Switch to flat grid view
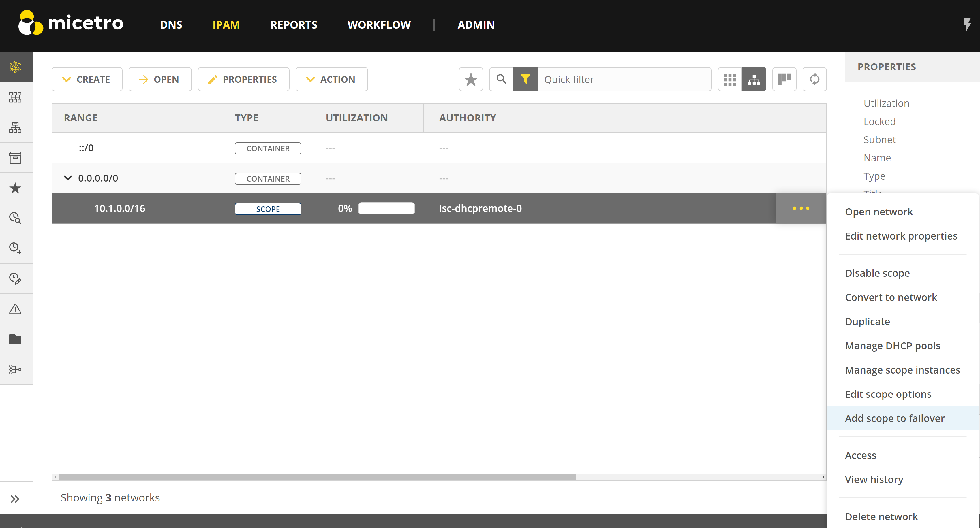 click(x=729, y=79)
